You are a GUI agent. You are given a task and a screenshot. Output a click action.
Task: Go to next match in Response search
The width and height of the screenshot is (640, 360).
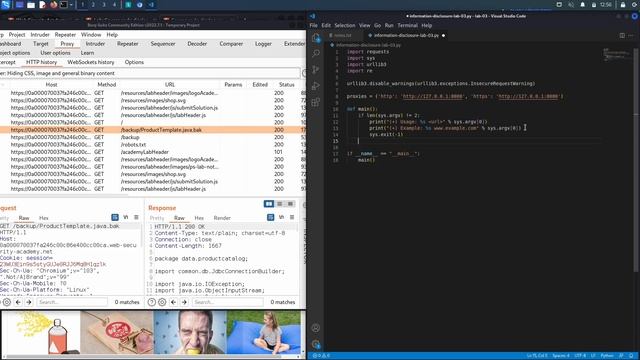pos(184,302)
